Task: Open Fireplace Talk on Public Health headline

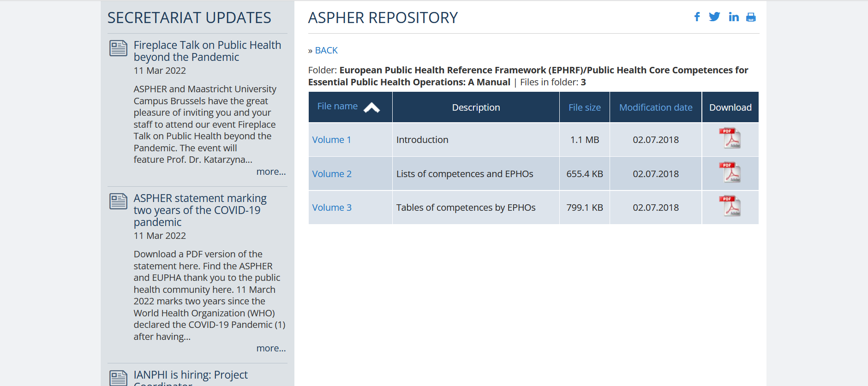Action: (207, 51)
